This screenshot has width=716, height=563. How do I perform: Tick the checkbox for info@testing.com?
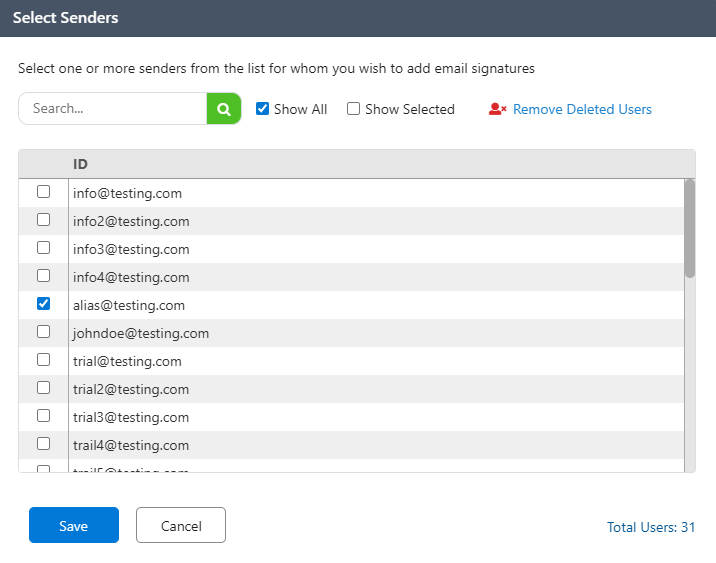tap(43, 192)
